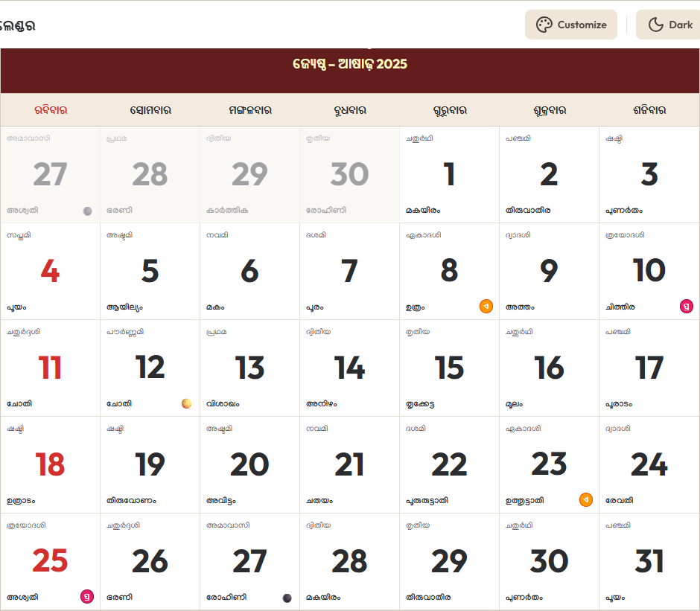Click the month title ଜ୍ୟେଷ୍ଠ – ଆଷାଢ଼ 2025
700x611 pixels.
point(350,64)
